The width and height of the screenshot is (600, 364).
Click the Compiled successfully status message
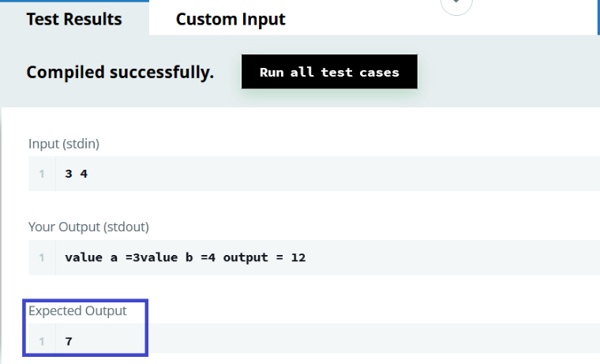[x=120, y=73]
